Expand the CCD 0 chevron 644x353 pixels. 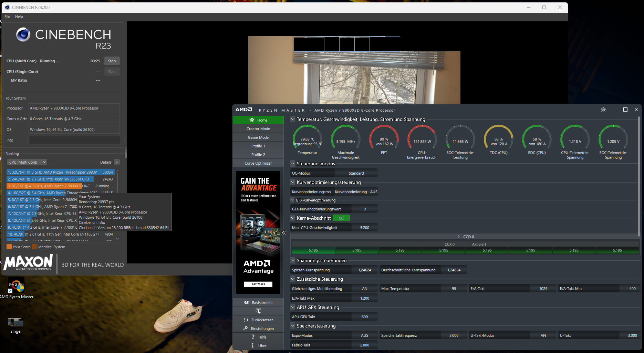click(459, 237)
